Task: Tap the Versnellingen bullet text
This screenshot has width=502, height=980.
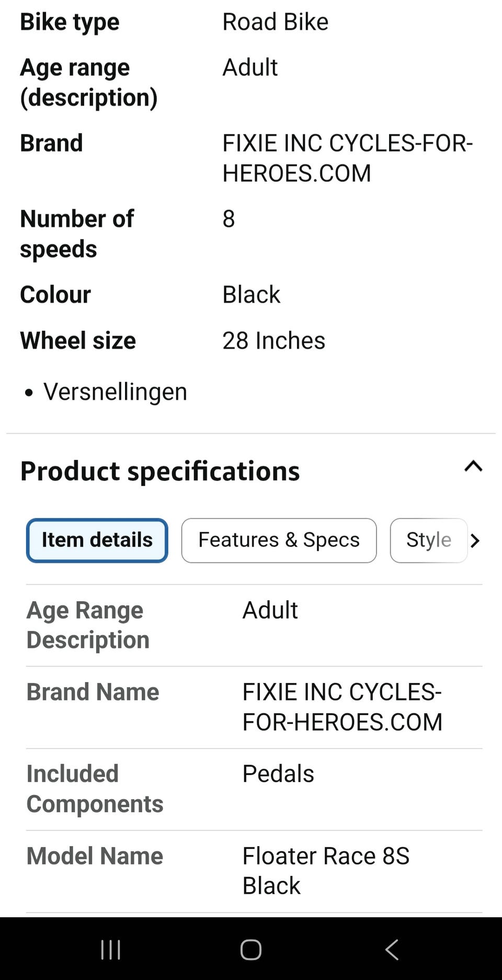Action: [x=115, y=391]
